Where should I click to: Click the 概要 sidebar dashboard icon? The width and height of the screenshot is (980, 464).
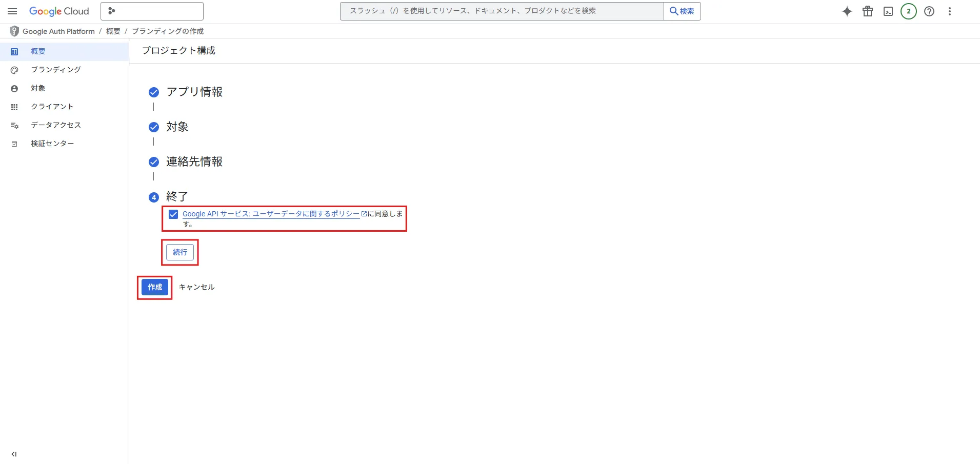click(x=14, y=52)
